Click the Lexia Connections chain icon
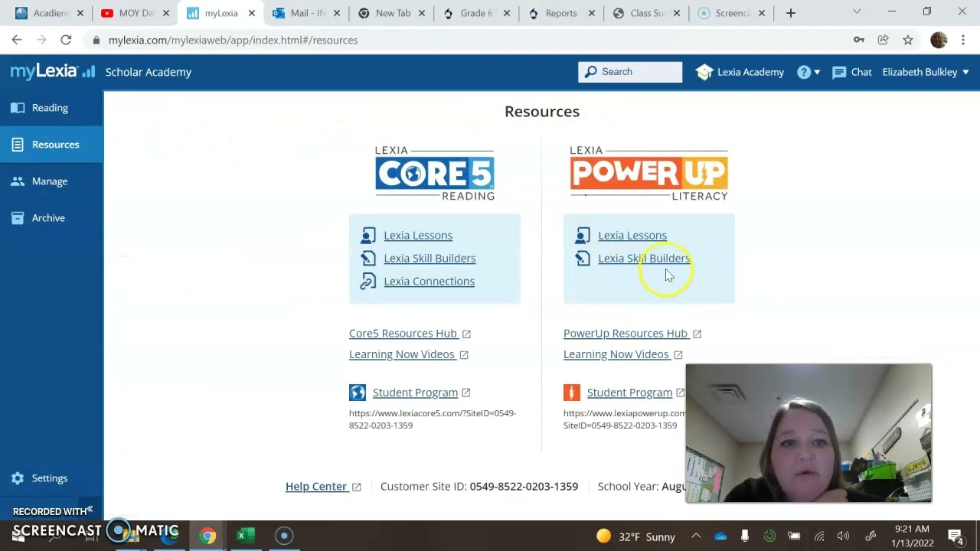Image resolution: width=980 pixels, height=551 pixels. [x=368, y=282]
